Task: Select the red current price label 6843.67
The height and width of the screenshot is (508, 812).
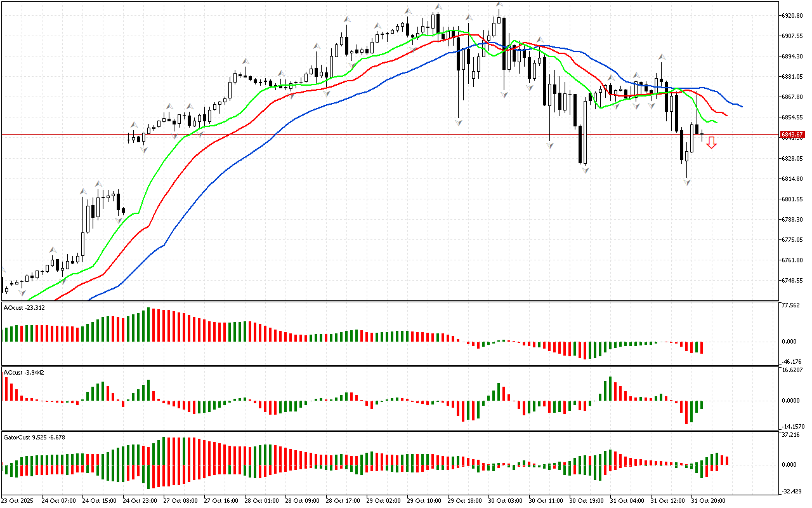Action: [x=792, y=134]
